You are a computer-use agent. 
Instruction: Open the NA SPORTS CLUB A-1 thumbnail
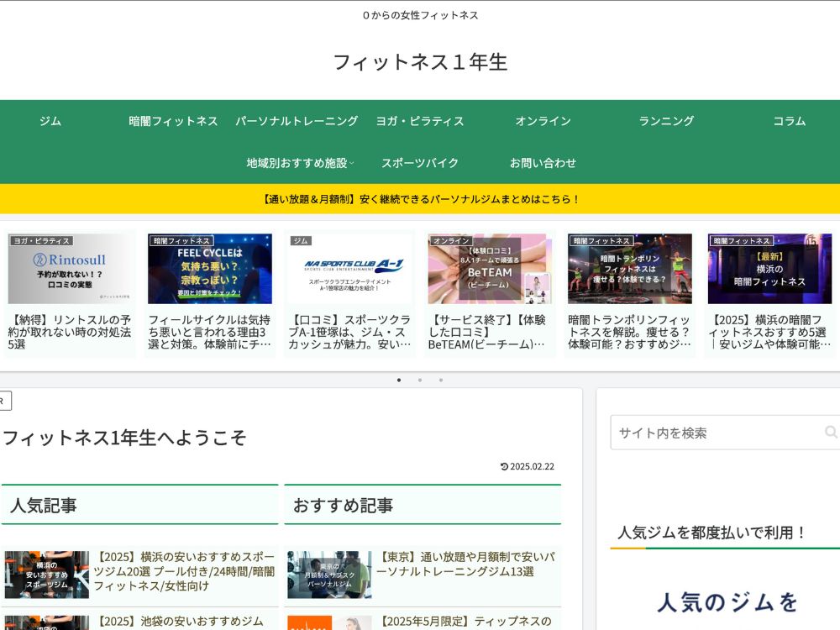(x=349, y=269)
